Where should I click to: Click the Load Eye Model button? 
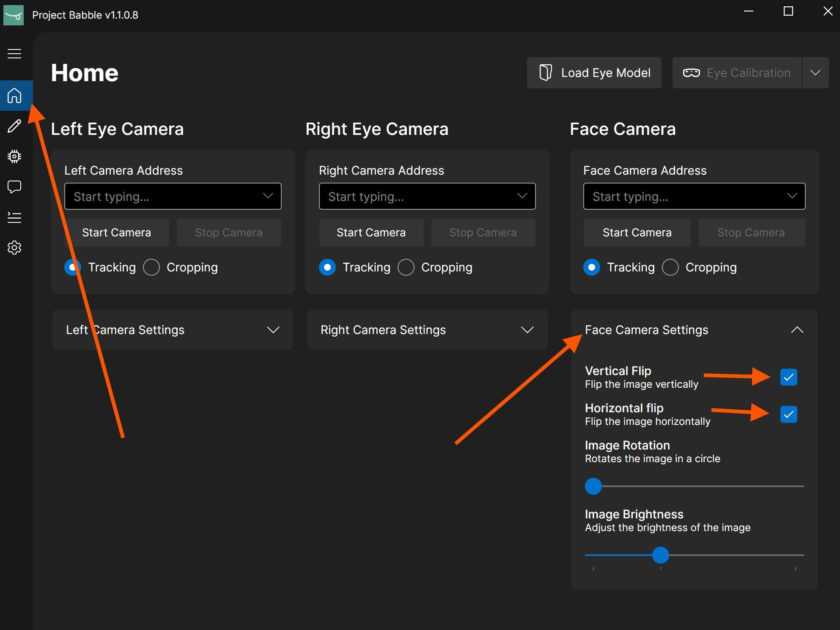point(594,72)
